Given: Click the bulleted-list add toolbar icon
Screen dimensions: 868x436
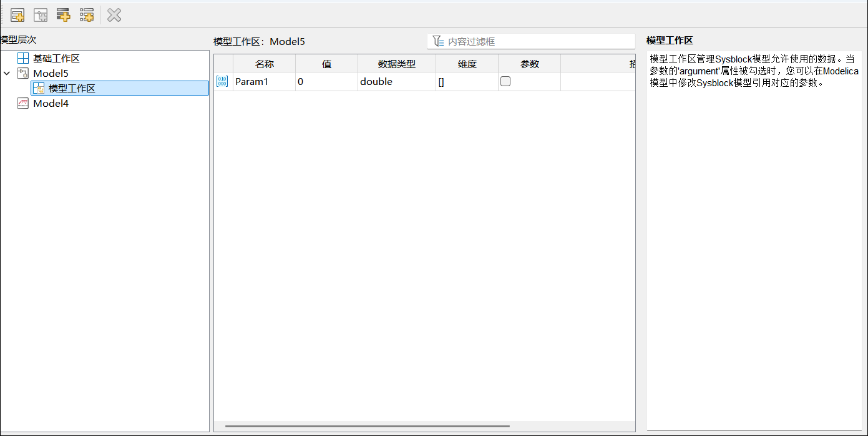Looking at the screenshot, I should pos(86,15).
